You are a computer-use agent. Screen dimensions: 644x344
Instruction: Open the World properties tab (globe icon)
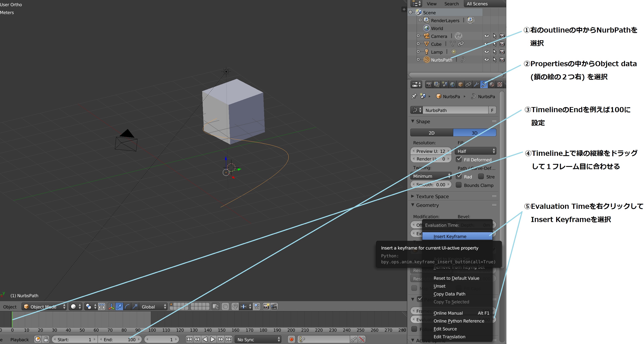(x=453, y=85)
